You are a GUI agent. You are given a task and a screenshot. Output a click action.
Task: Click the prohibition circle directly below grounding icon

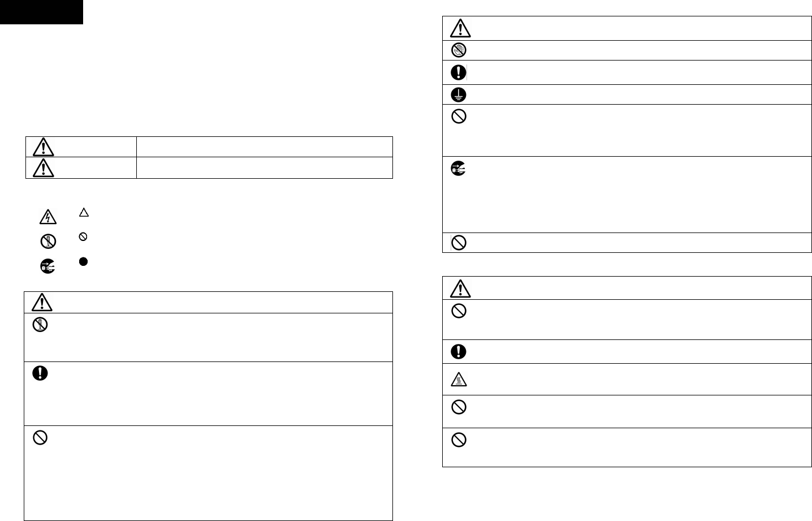[459, 117]
